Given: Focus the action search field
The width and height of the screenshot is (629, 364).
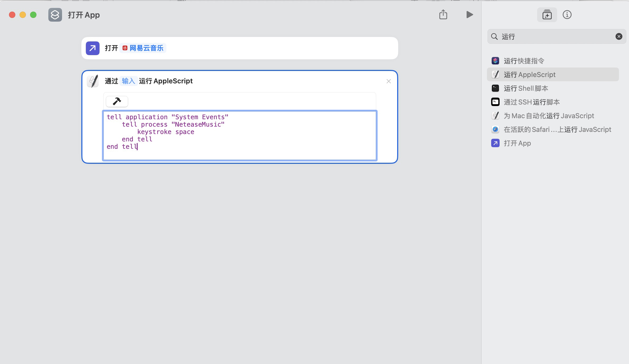Looking at the screenshot, I should point(555,36).
